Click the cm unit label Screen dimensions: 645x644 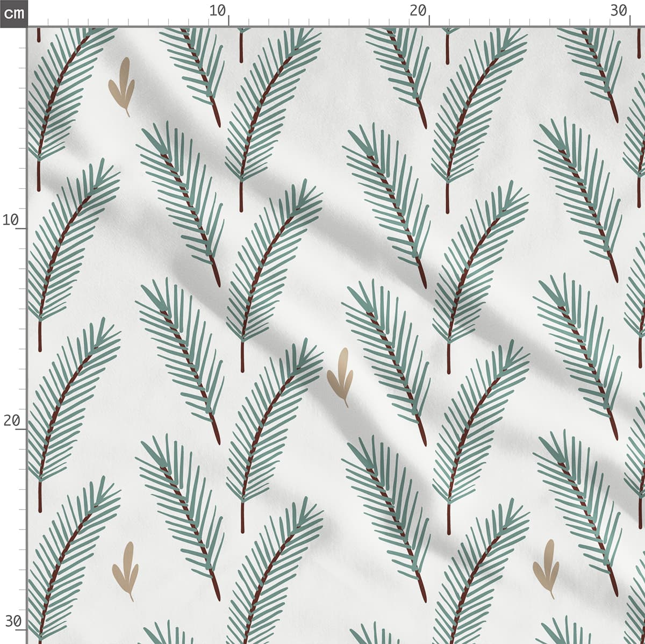(x=13, y=13)
